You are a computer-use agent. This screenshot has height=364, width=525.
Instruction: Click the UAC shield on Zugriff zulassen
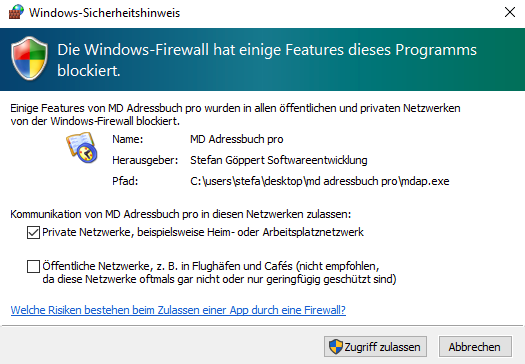(x=335, y=347)
